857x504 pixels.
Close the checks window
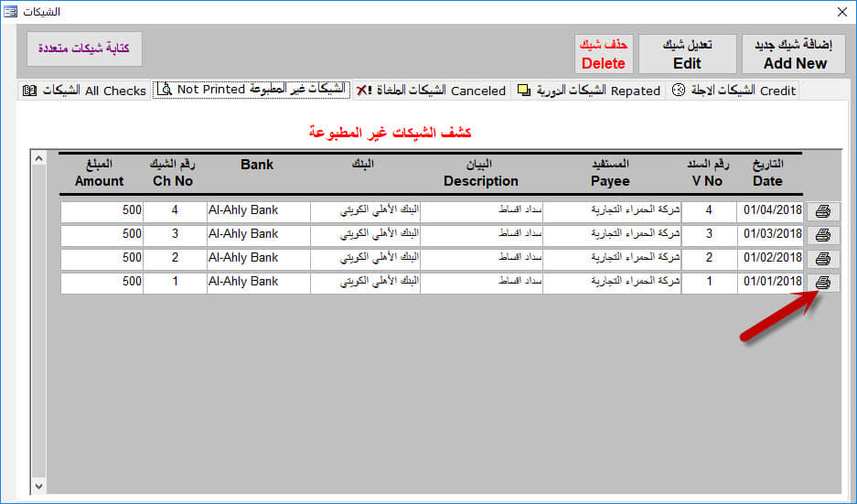click(842, 12)
